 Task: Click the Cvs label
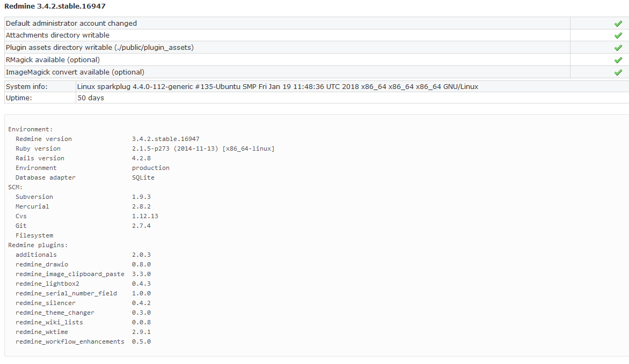[x=21, y=216]
